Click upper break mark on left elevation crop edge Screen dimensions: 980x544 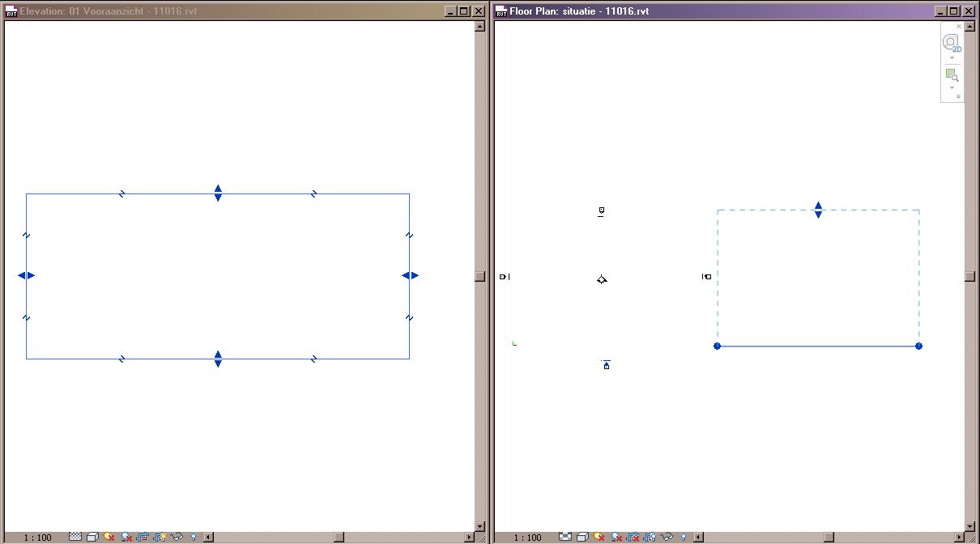[x=26, y=236]
